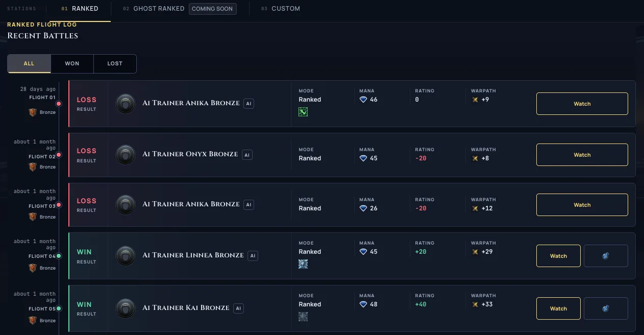This screenshot has height=335, width=644.
Task: Click the warpath swords icon next to +29
Action: [x=475, y=252]
